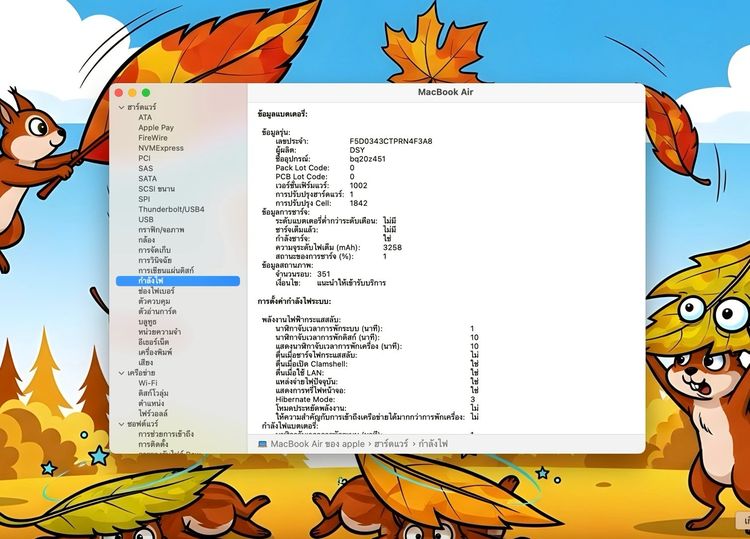Click the cycle count value 351
This screenshot has height=539, width=750.
(x=324, y=274)
